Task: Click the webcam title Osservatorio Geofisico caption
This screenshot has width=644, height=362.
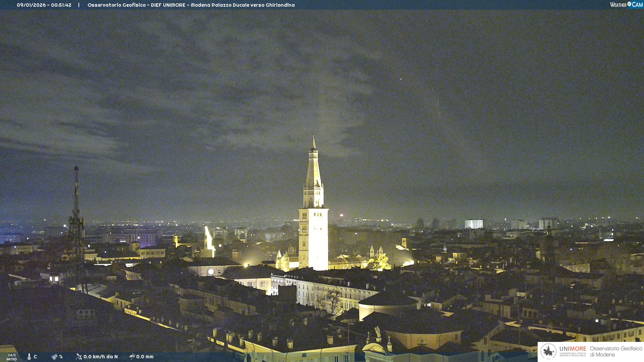Action: [x=191, y=5]
